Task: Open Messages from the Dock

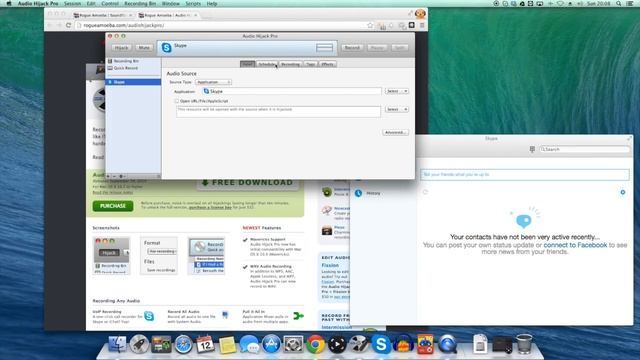Action: tap(249, 344)
